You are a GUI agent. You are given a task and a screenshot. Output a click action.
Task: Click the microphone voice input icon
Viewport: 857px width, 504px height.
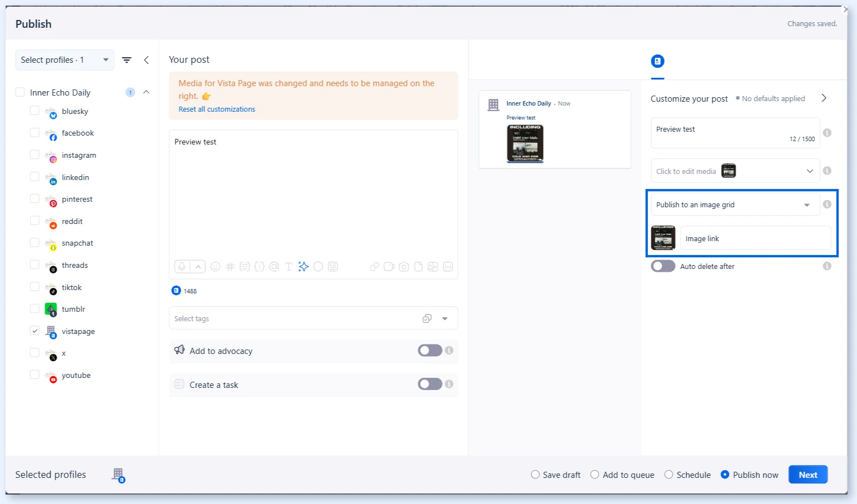pos(182,267)
